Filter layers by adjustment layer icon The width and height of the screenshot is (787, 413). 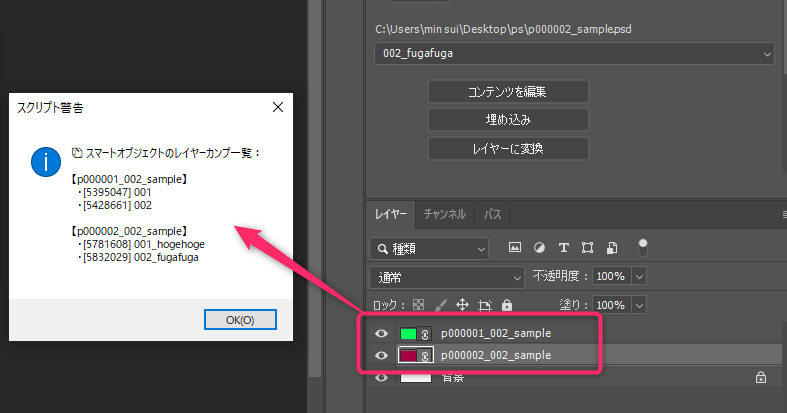[539, 247]
